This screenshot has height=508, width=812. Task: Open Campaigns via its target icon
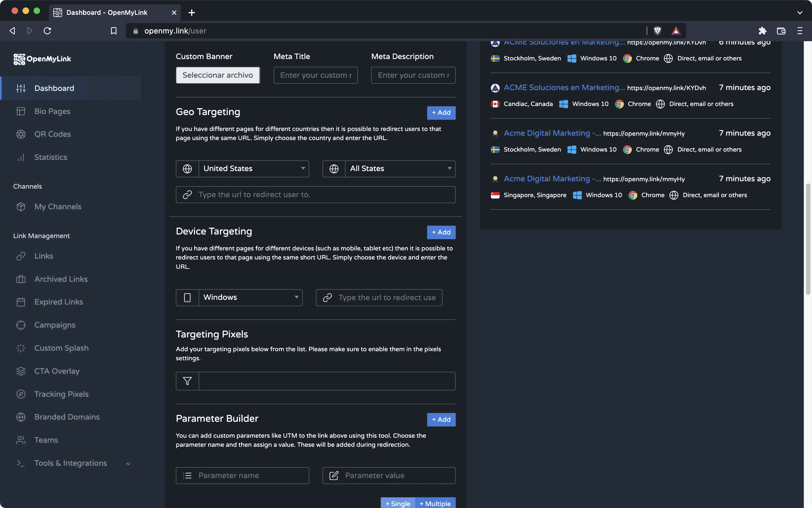(21, 325)
